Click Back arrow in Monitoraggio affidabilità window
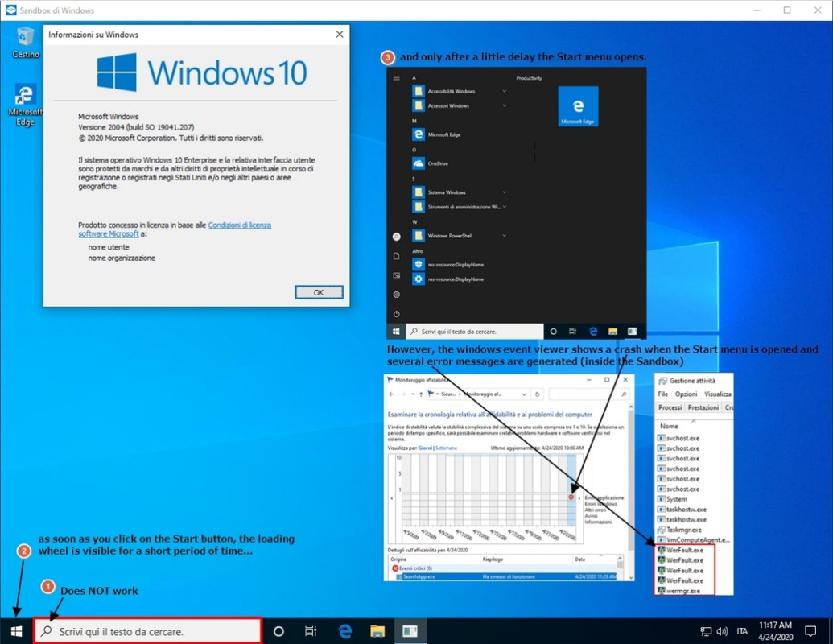The image size is (833, 644). point(391,394)
